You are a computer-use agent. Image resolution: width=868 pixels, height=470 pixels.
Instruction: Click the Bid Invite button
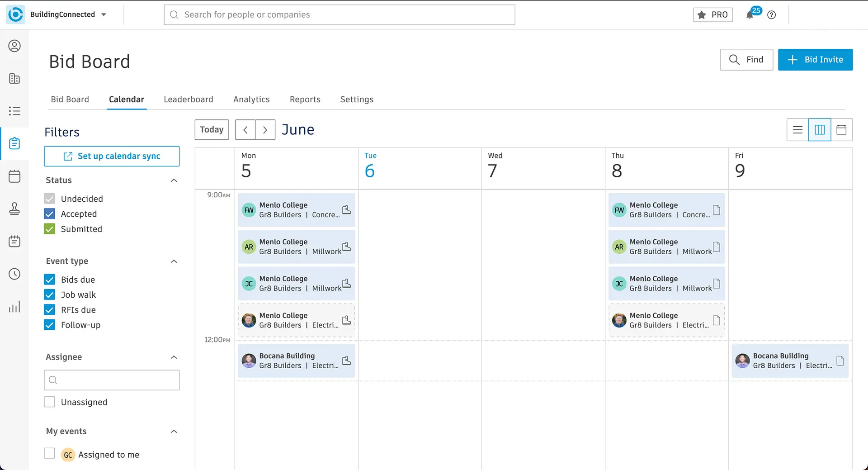click(x=815, y=60)
